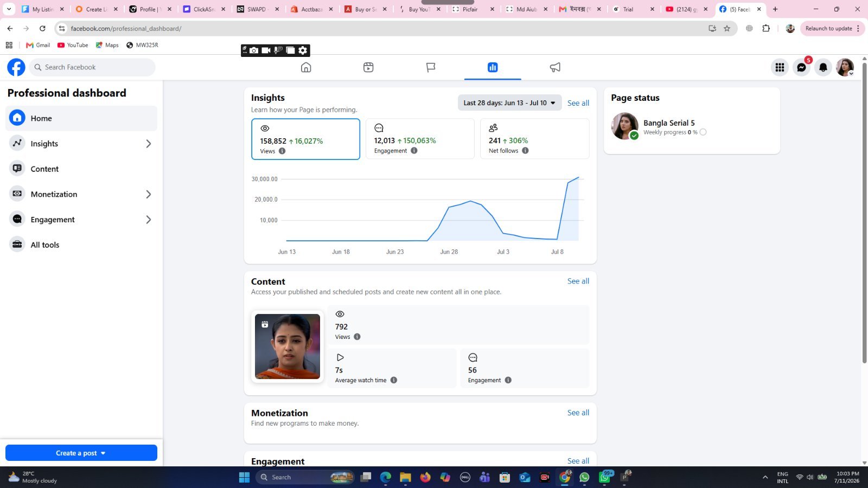The width and height of the screenshot is (868, 488).
Task: Click info icon next to 792 Views
Action: (357, 337)
